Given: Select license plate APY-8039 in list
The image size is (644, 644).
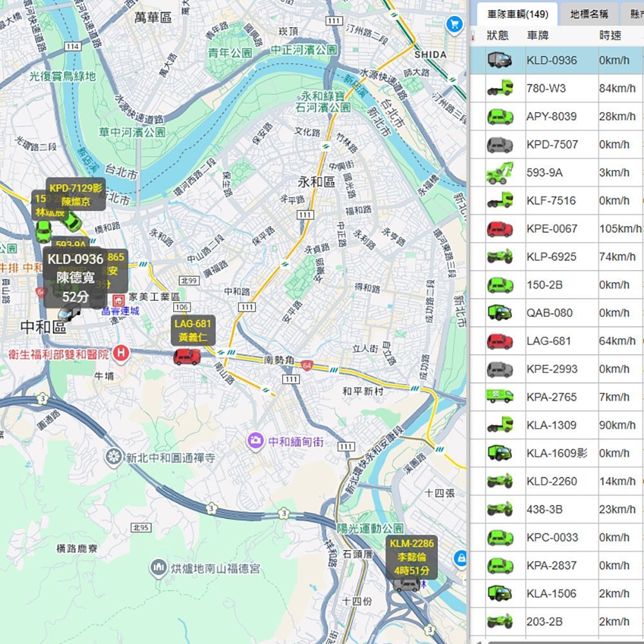Looking at the screenshot, I should (552, 117).
